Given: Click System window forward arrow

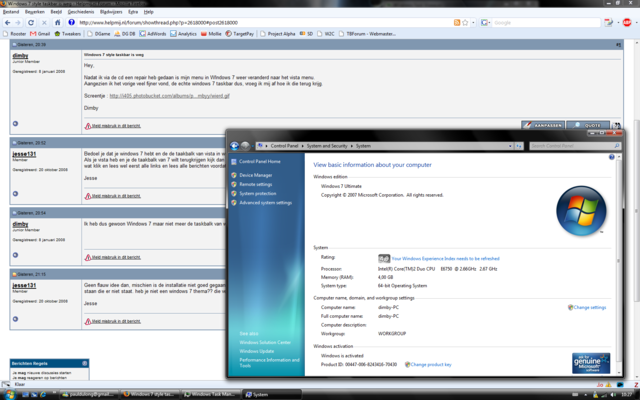Looking at the screenshot, I should coord(245,146).
